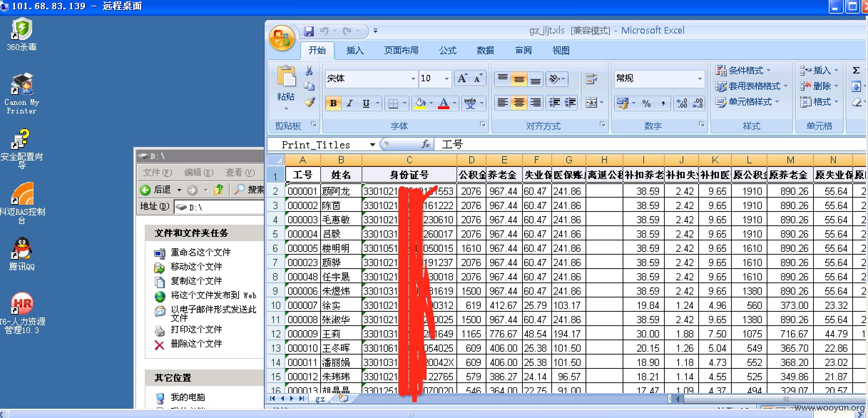The image size is (868, 418).
Task: Open 单元格样式 cell styles menu
Action: click(747, 102)
